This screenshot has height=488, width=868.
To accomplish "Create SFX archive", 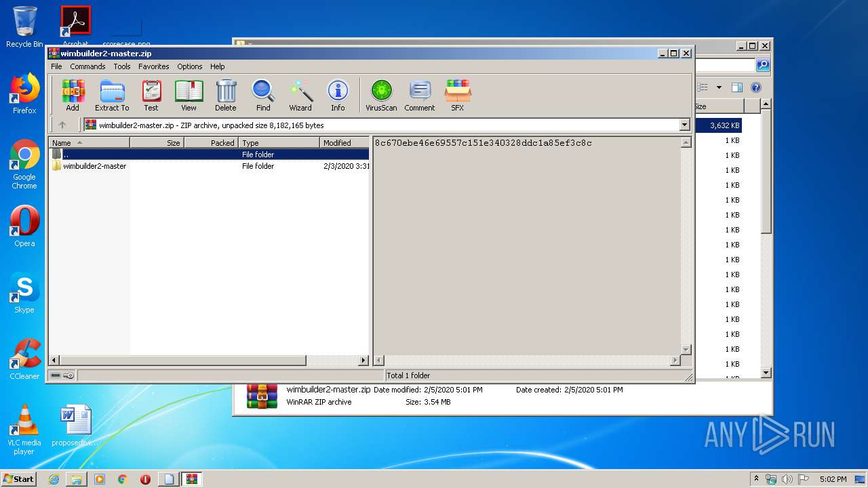I will point(458,95).
